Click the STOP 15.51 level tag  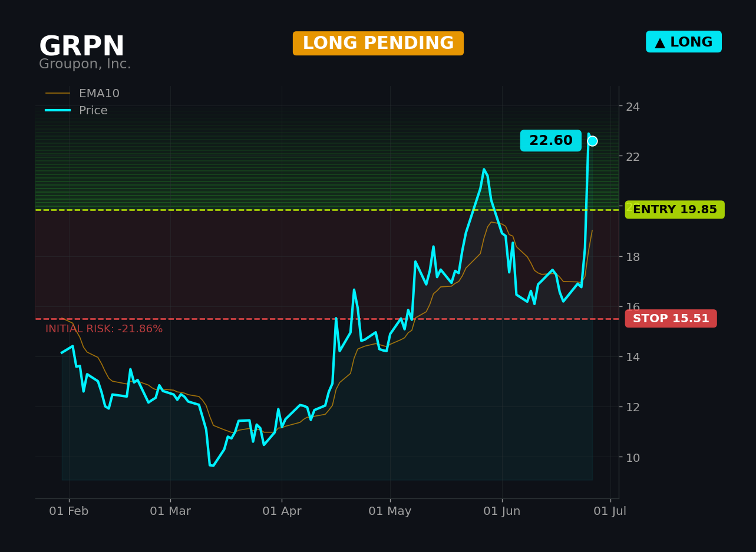671,319
